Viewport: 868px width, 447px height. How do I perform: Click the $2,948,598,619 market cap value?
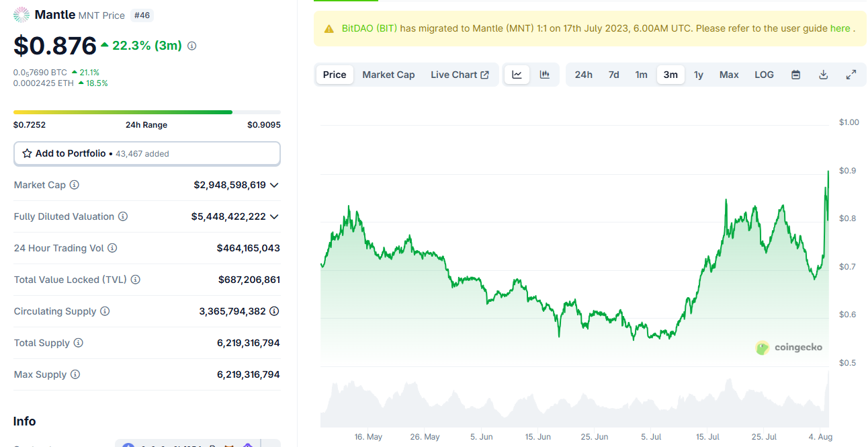pyautogui.click(x=230, y=185)
